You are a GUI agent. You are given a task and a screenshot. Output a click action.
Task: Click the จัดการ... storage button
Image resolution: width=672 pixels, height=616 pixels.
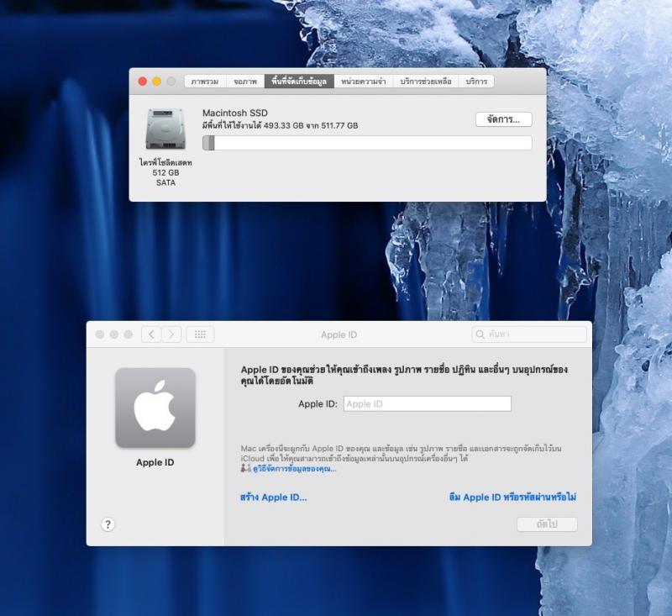click(x=503, y=119)
